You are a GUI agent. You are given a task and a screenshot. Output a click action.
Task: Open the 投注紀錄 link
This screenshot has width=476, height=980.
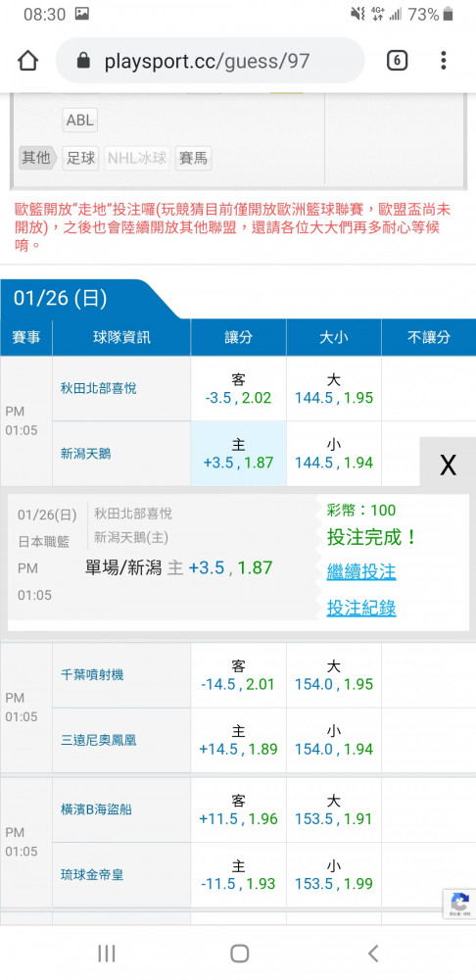361,607
